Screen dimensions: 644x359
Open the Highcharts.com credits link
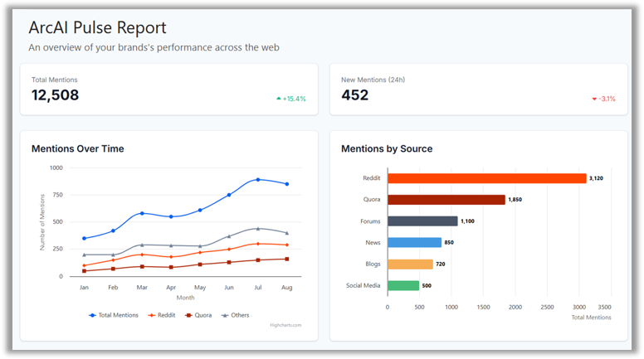[285, 325]
